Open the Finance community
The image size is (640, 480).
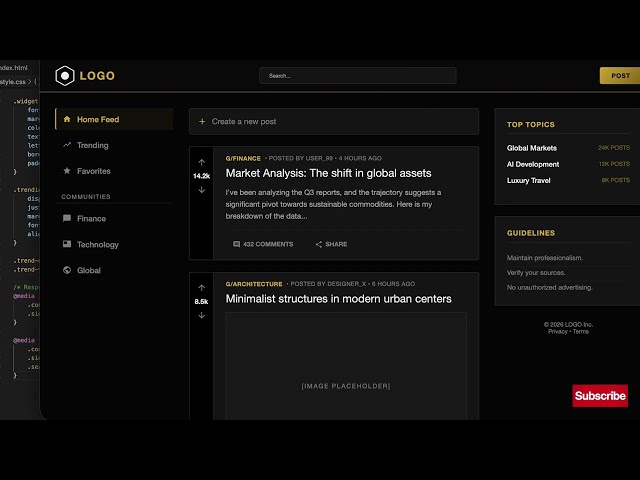[x=114, y=219]
